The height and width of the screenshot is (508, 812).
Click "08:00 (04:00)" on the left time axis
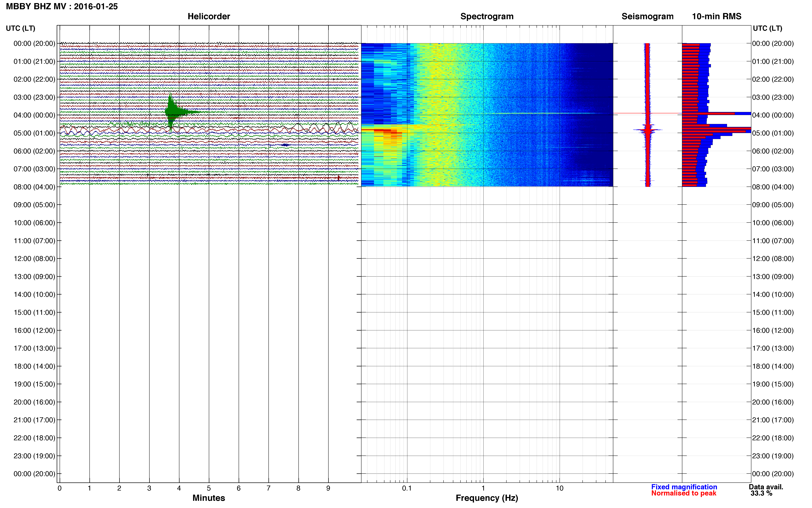point(34,187)
